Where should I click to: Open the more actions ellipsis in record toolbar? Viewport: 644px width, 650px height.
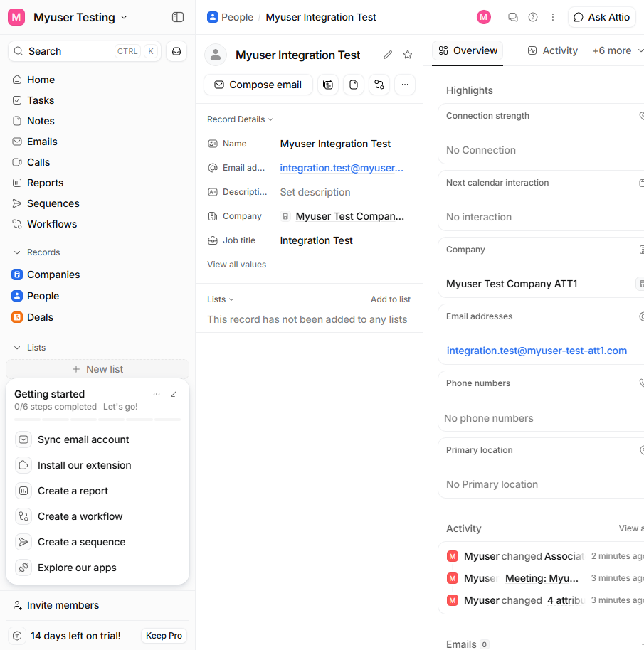(405, 85)
